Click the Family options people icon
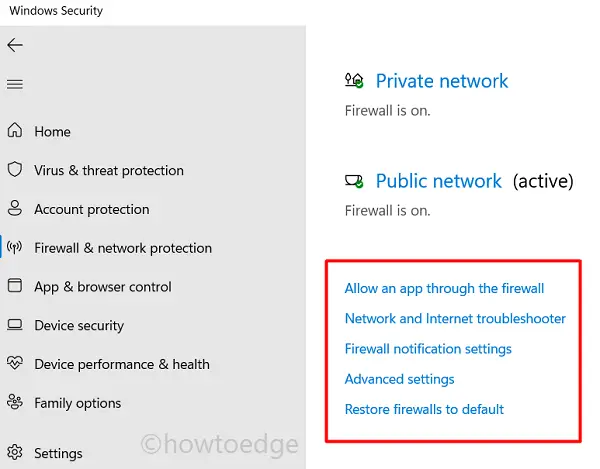This screenshot has width=600, height=469. coord(15,403)
